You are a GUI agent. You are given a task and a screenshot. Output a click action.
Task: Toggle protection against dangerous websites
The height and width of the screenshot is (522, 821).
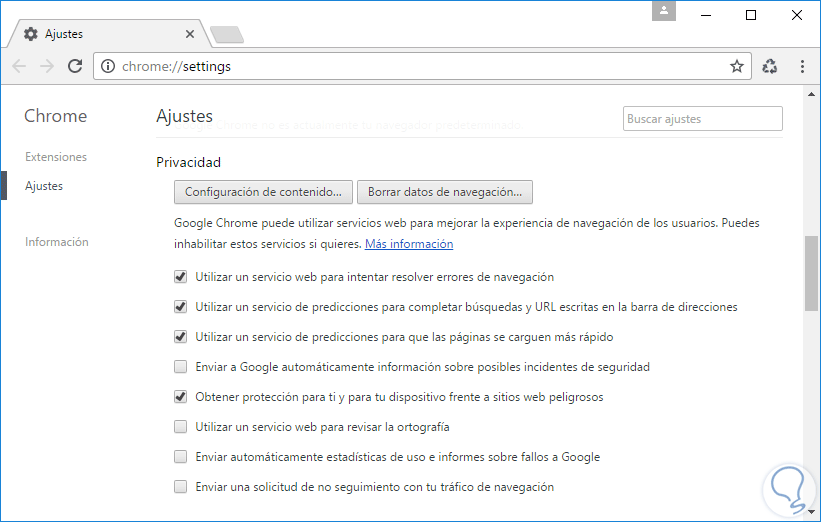[181, 397]
